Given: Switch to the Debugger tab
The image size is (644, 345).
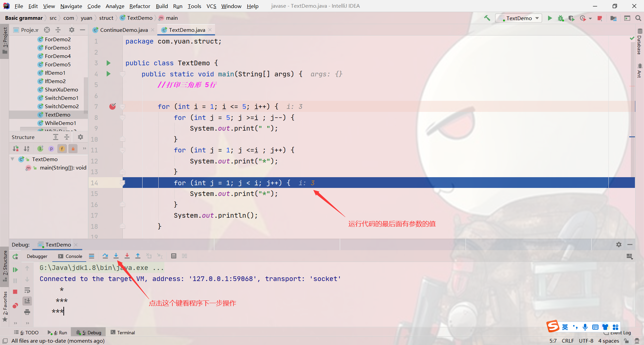Looking at the screenshot, I should pos(37,256).
